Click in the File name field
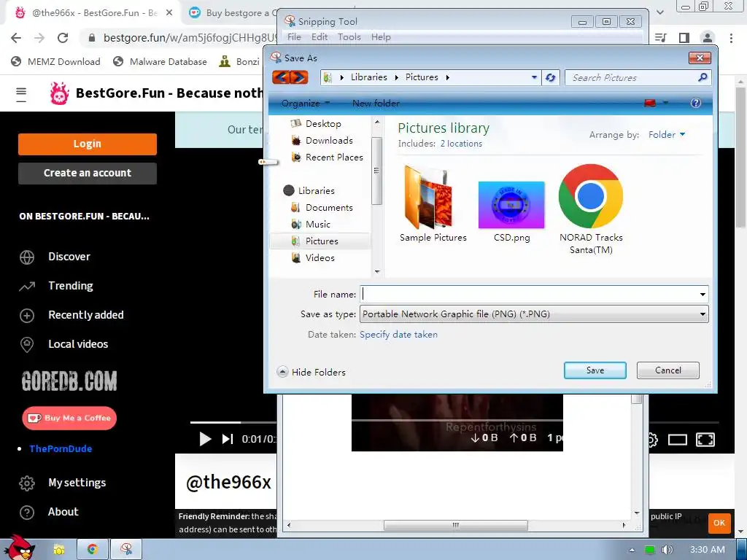747x560 pixels. 529,295
